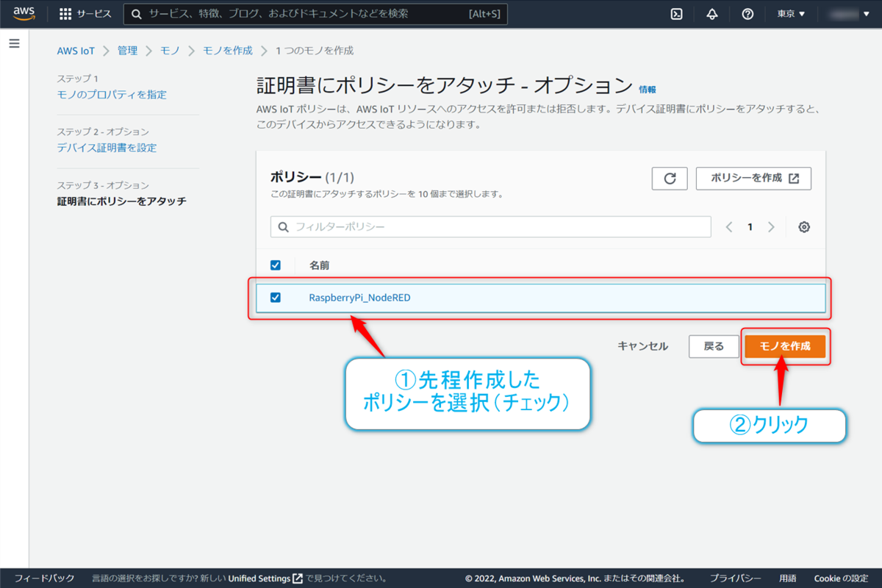The image size is (882, 588).
Task: Uncheck the RaspberryPi_NodeRED policy checkbox
Action: pyautogui.click(x=276, y=298)
